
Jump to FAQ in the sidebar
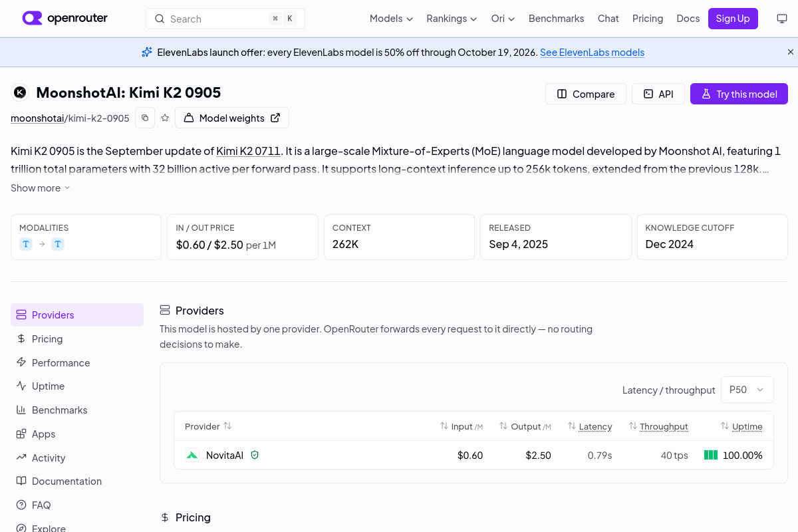tap(77, 505)
